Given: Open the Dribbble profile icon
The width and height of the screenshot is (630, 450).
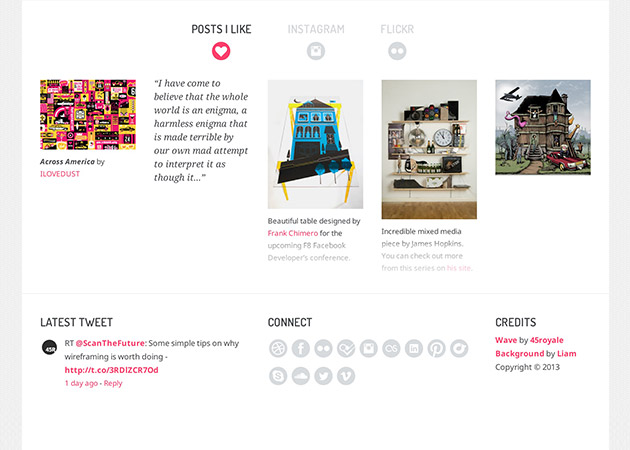Looking at the screenshot, I should [x=278, y=349].
